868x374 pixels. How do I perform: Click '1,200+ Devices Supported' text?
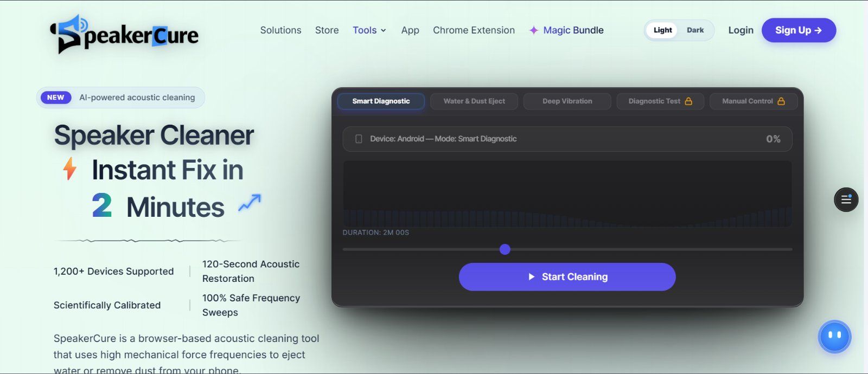point(113,272)
